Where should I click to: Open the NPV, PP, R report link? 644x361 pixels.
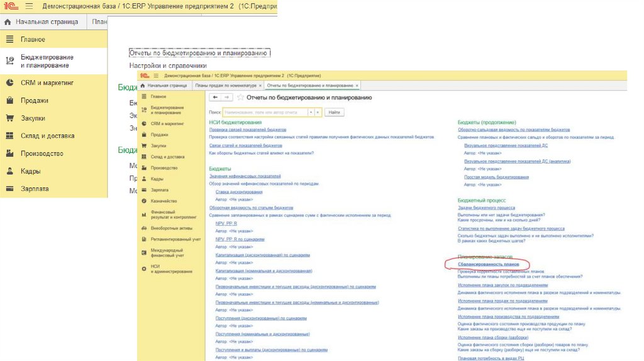pos(226,223)
